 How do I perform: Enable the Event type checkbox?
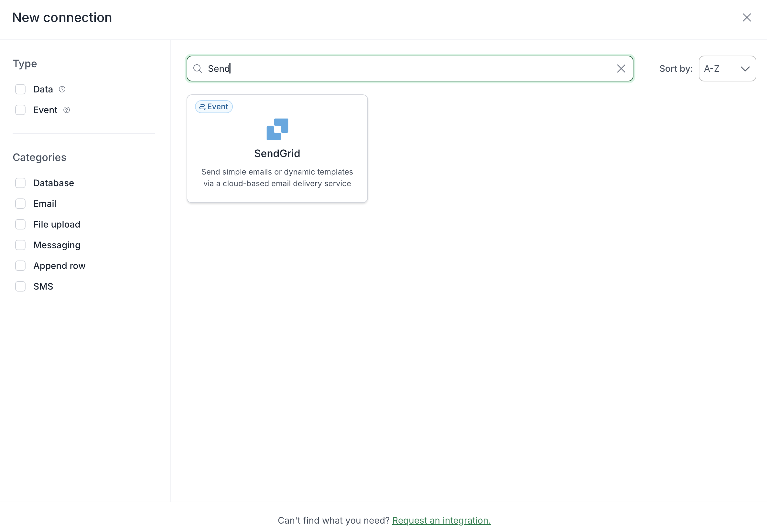[x=20, y=110]
